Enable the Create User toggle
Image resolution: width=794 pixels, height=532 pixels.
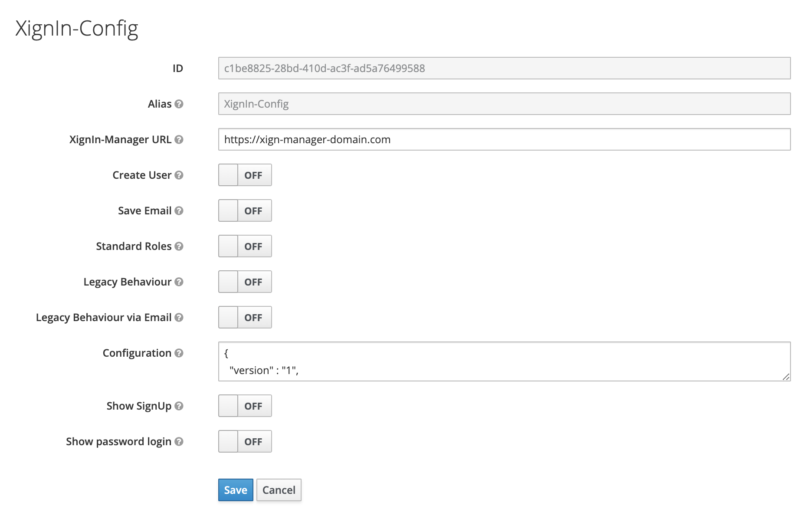[x=245, y=175]
